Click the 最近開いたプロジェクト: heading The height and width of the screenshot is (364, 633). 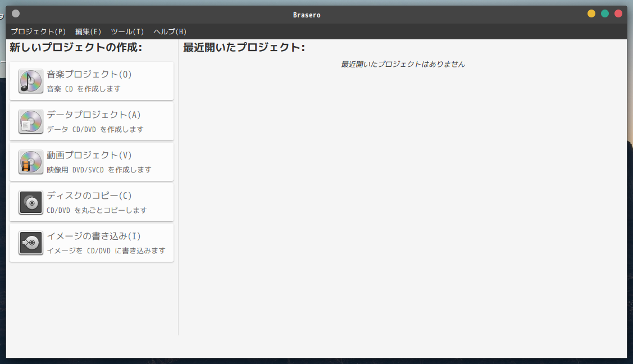coord(244,48)
